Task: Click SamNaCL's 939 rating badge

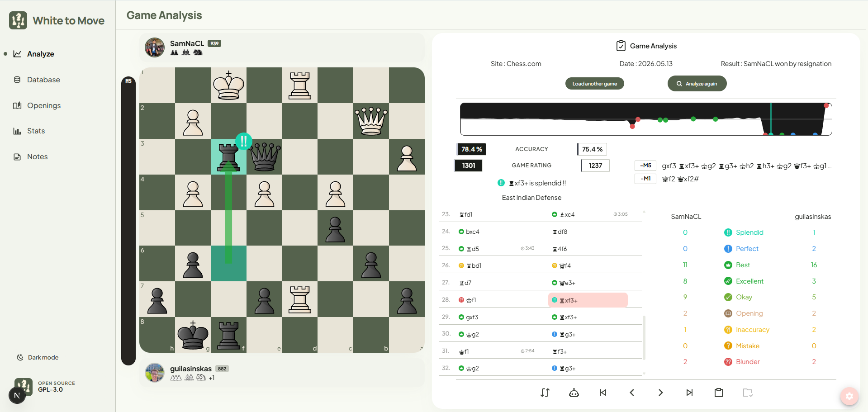Action: (x=214, y=43)
